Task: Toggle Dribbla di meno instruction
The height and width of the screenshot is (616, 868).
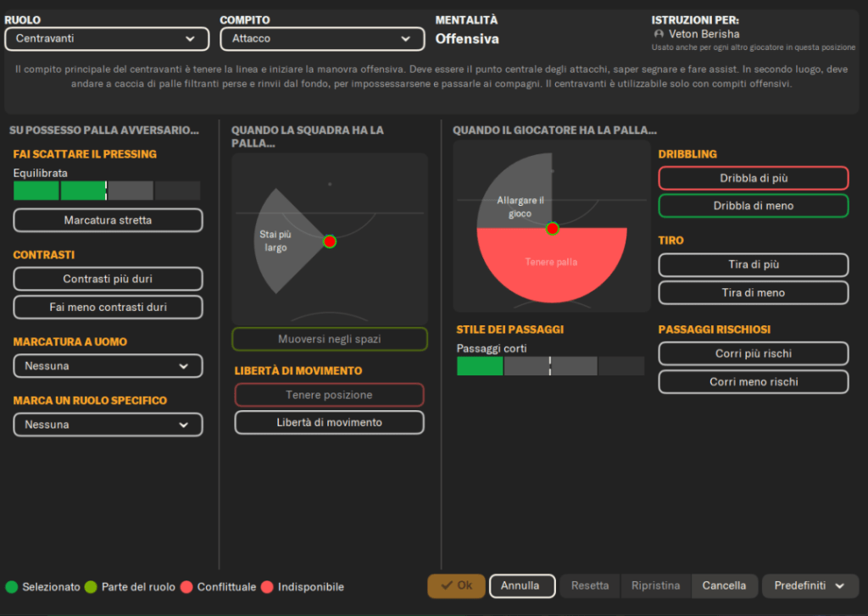Action: [753, 206]
